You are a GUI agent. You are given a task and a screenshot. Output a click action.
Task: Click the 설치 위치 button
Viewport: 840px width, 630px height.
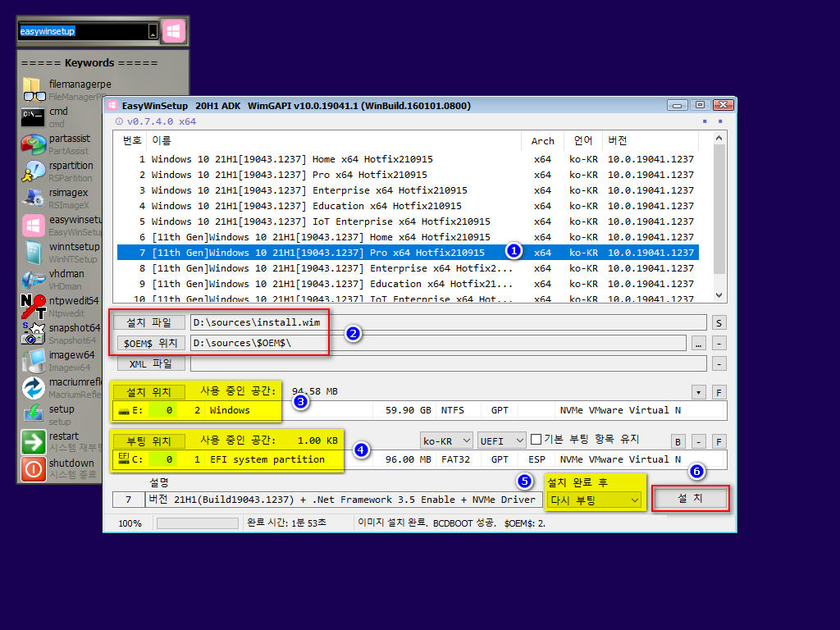[x=148, y=393]
